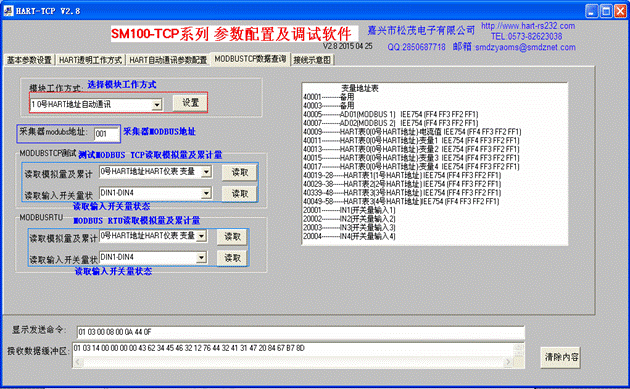
Task: Expand MODBUSRTU DIN1-DIN4 dropdown
Action: 201,257
